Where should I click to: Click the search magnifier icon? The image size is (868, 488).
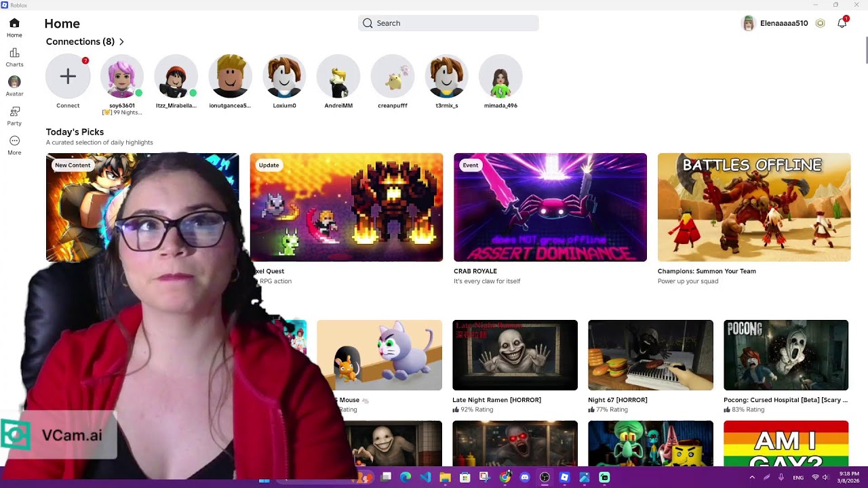368,23
